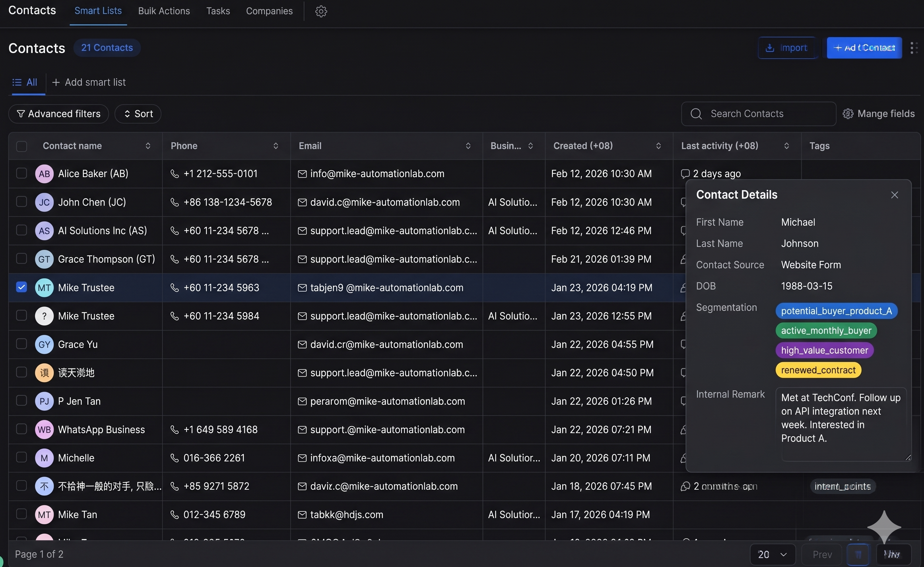Screen dimensions: 924x567
Task: Click the GY avatar for Grace Yu
Action: (x=44, y=344)
